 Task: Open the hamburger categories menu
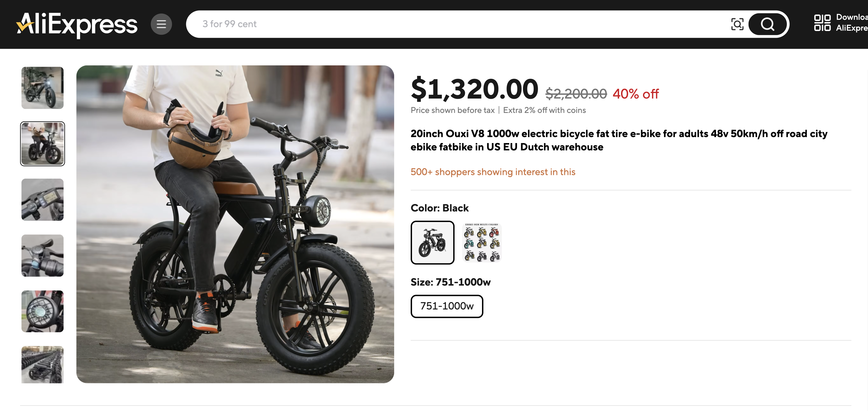tap(161, 24)
